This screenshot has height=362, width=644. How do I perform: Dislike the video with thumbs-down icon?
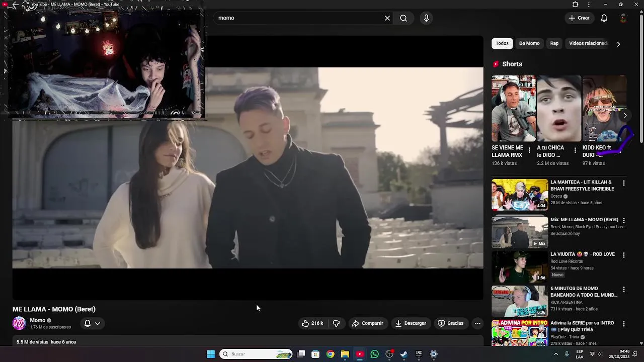point(337,323)
